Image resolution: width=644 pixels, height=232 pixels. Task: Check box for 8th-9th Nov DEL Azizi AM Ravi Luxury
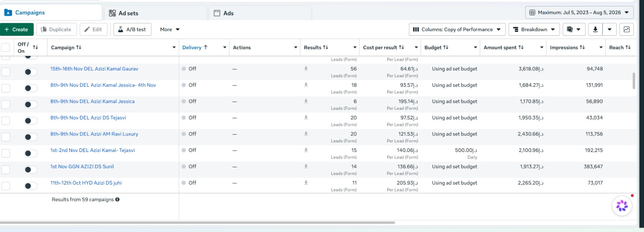click(x=6, y=137)
